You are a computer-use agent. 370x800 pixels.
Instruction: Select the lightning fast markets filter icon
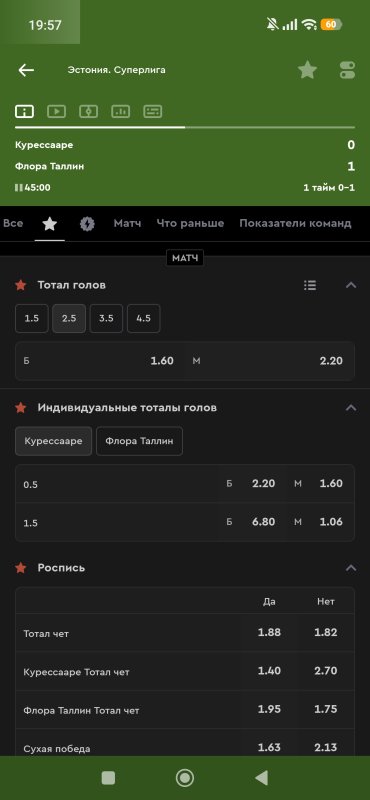coord(87,223)
